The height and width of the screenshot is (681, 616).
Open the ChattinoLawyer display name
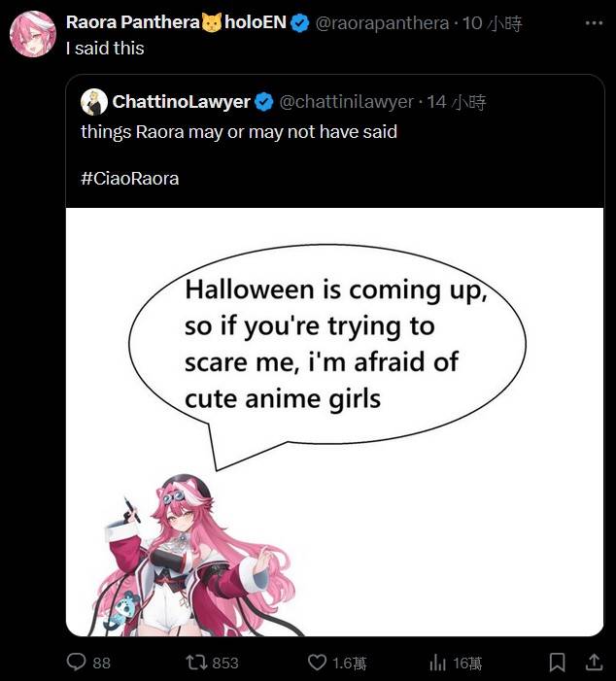tap(181, 102)
